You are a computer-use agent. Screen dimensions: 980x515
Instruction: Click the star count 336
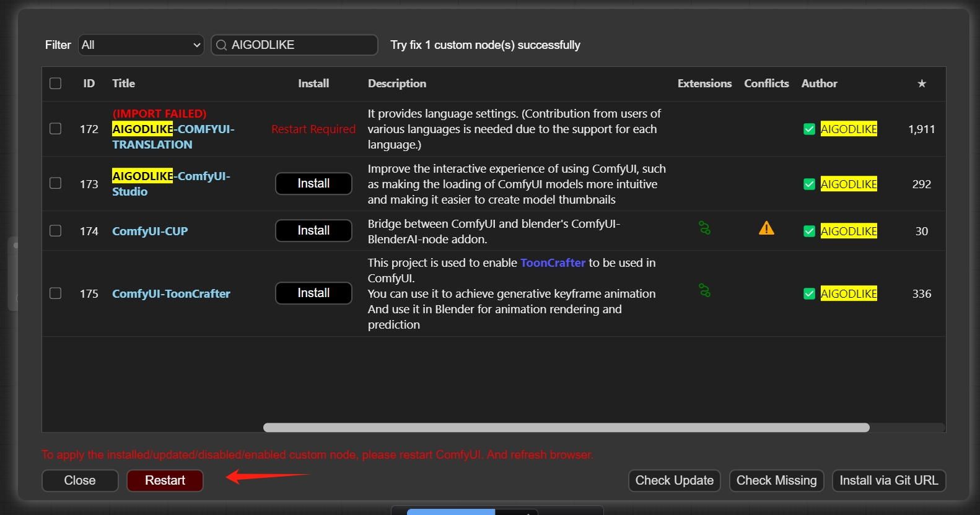[922, 294]
